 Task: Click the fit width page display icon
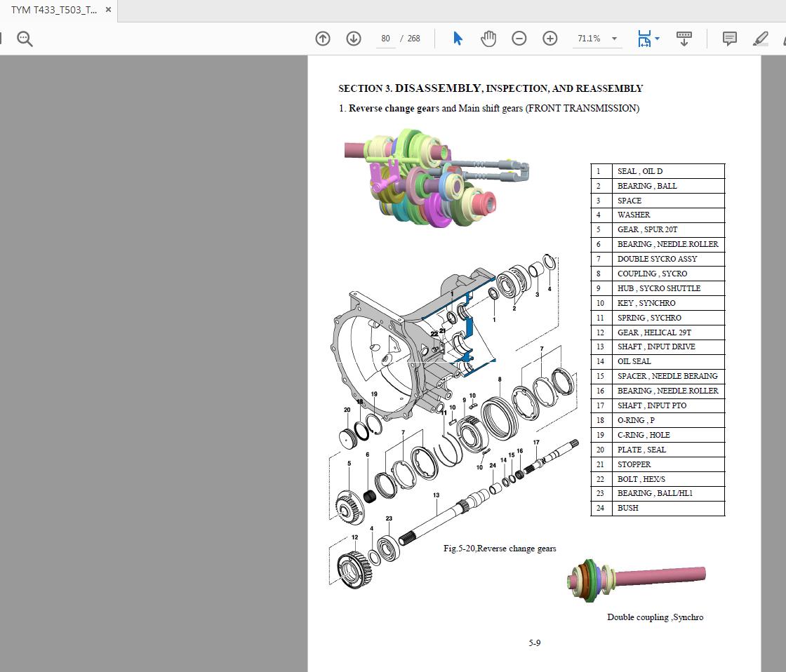644,39
